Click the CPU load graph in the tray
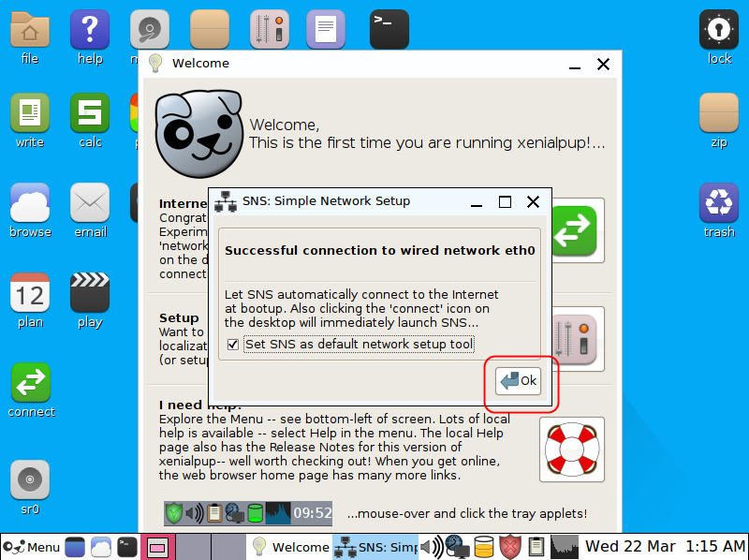 (565, 547)
